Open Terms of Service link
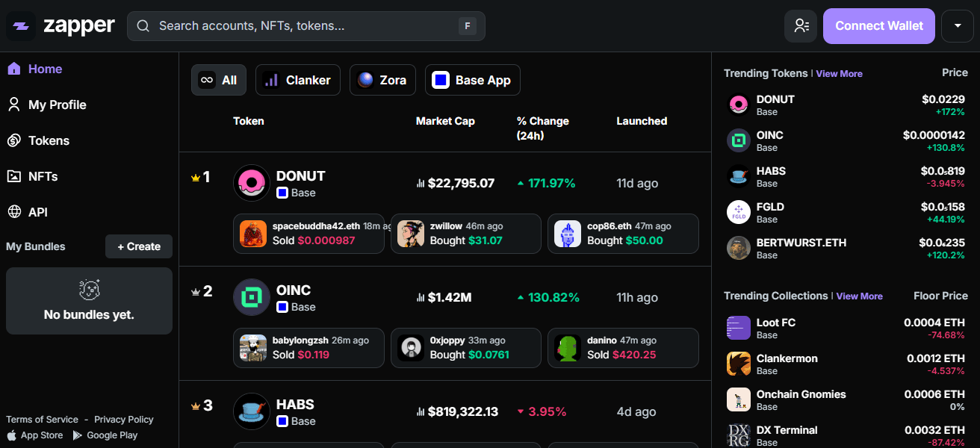The width and height of the screenshot is (980, 448). click(x=42, y=420)
